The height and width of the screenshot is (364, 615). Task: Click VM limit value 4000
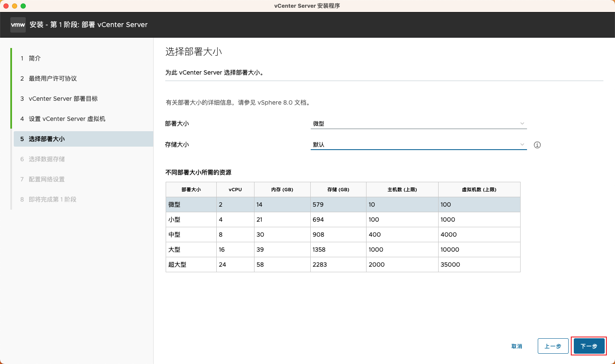[x=448, y=235]
